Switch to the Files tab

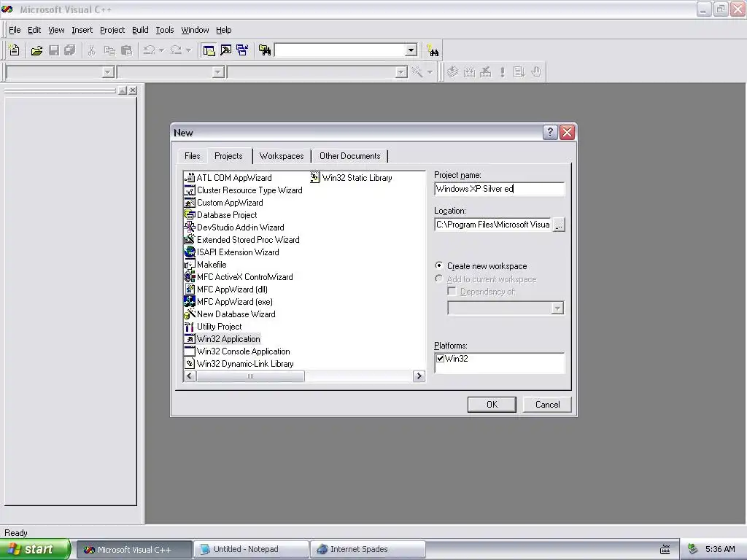pyautogui.click(x=192, y=156)
